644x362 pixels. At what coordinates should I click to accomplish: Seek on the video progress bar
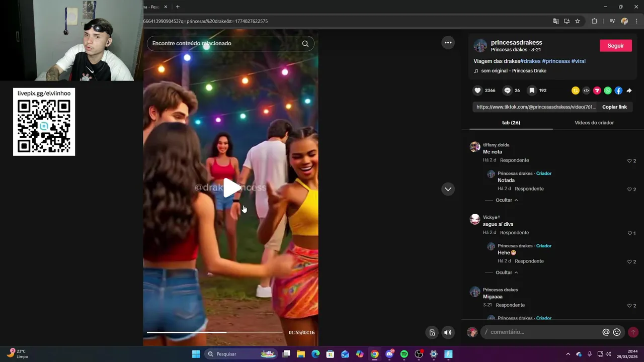click(215, 332)
